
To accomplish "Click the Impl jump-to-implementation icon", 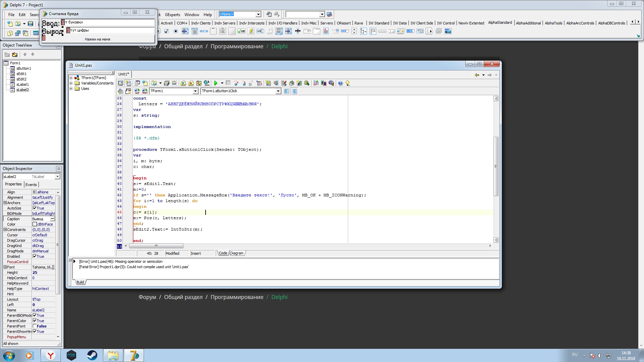I will [145, 91].
